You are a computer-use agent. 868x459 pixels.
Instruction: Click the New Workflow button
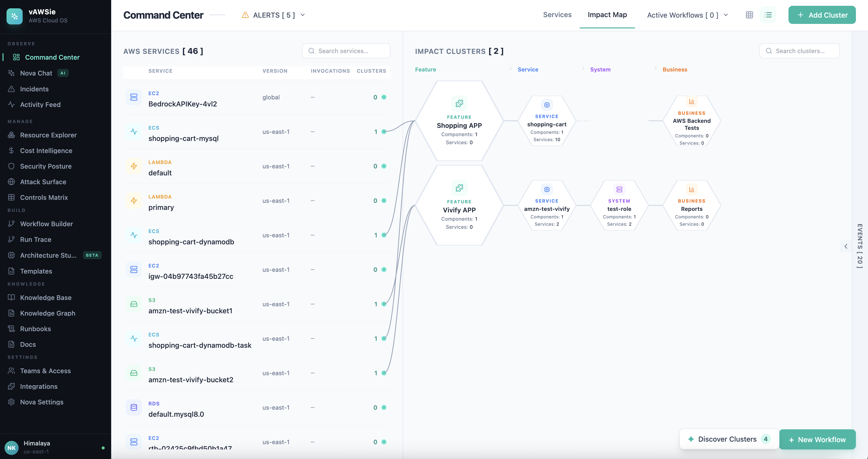point(817,439)
